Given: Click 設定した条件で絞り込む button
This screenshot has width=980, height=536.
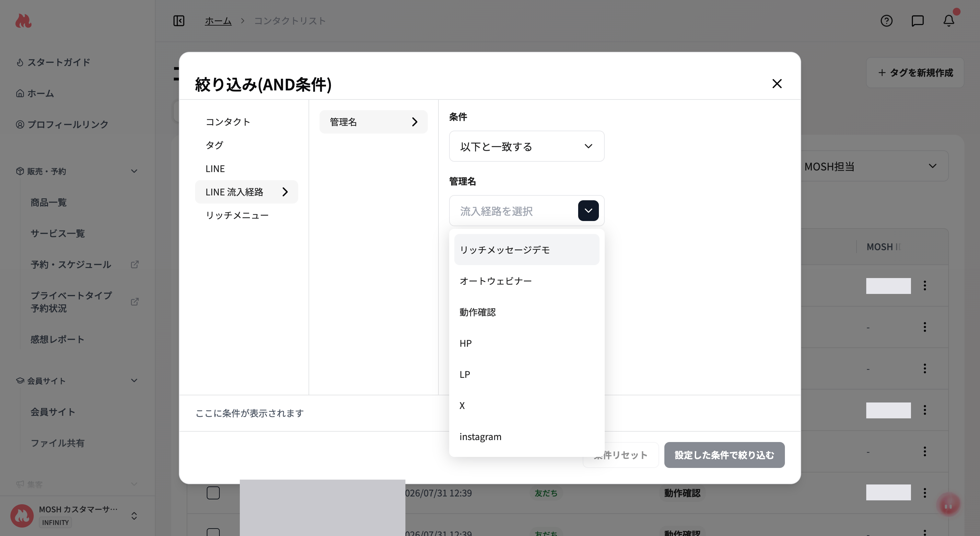Looking at the screenshot, I should pyautogui.click(x=724, y=455).
